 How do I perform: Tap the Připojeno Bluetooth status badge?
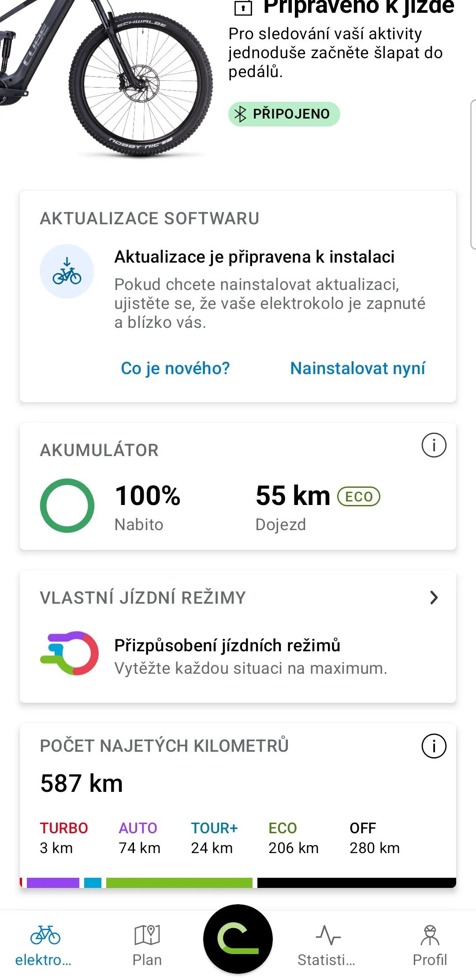(284, 114)
